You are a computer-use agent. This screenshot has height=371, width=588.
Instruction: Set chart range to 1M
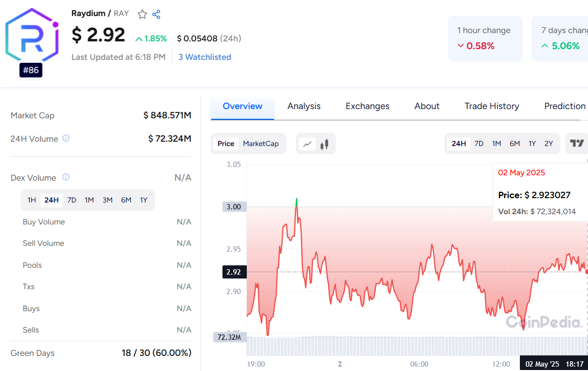[496, 144]
